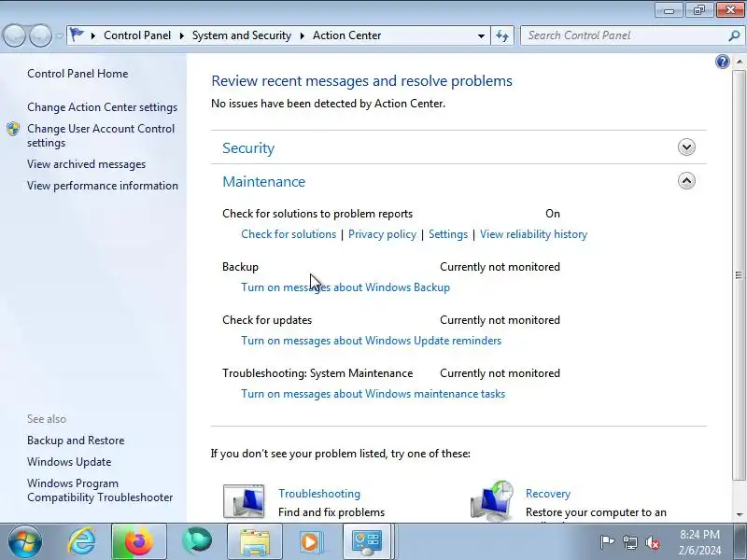Click the Maintenance section heading
This screenshot has height=560, width=747.
(263, 181)
